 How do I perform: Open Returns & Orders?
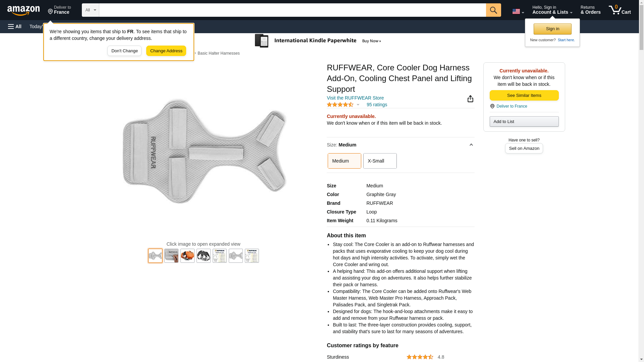tap(590, 10)
